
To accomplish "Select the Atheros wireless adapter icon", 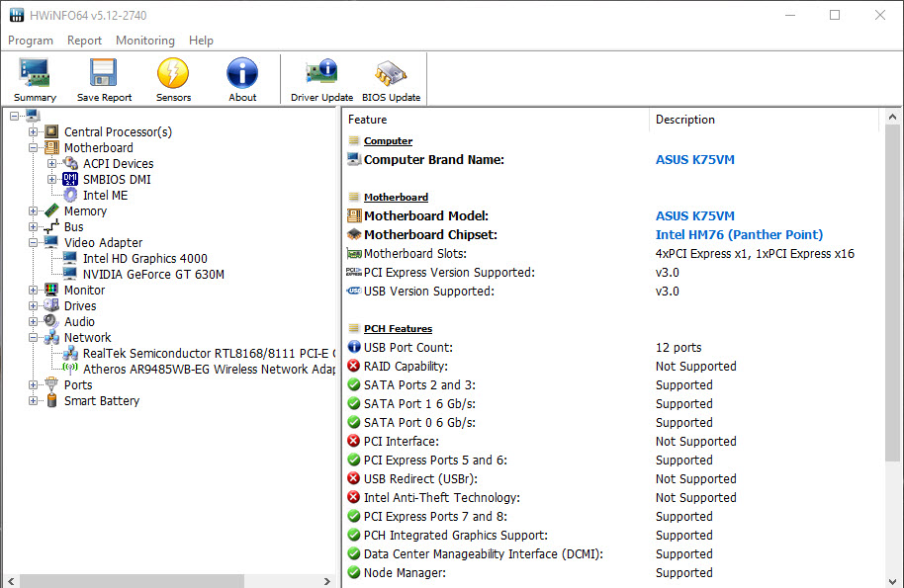I will point(70,369).
